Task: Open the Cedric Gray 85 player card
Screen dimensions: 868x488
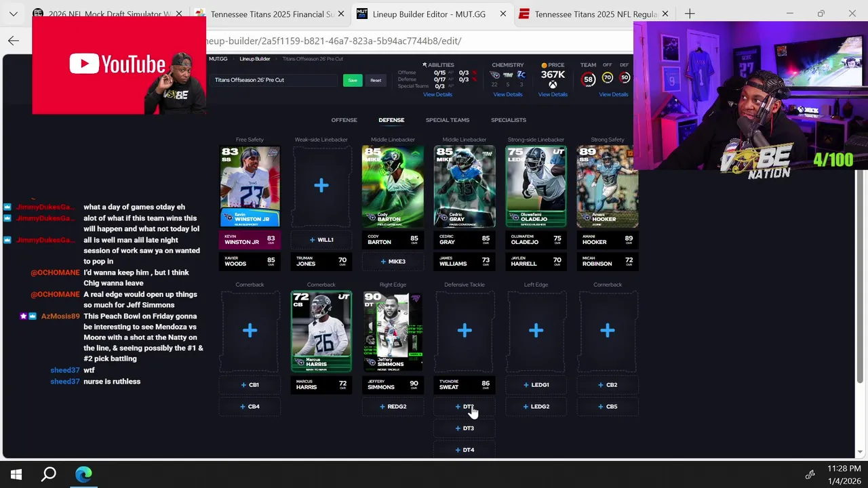Action: pyautogui.click(x=465, y=186)
